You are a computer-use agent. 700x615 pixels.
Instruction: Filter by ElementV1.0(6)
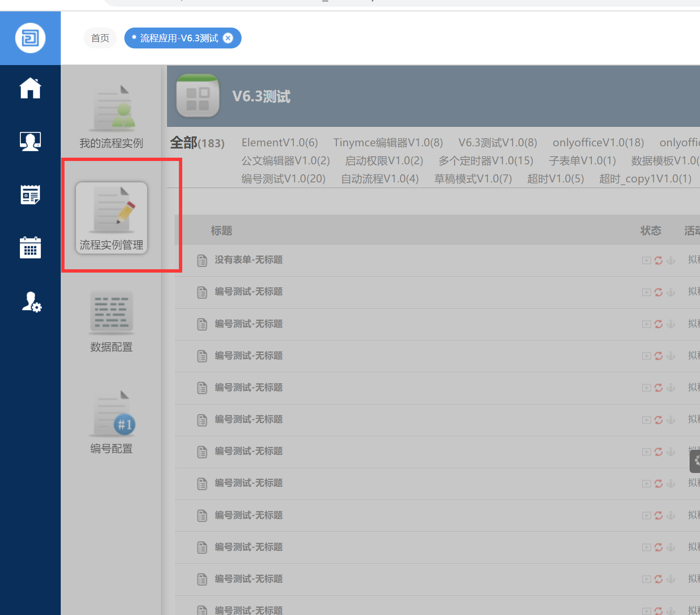[x=280, y=142]
